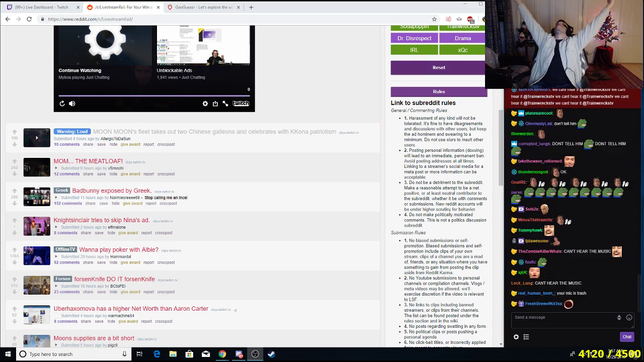The width and height of the screenshot is (644, 362).
Task: Click the purple Rules button
Action: [439, 92]
